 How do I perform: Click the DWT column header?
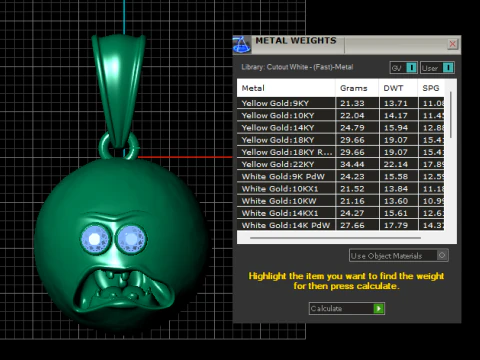pyautogui.click(x=398, y=88)
